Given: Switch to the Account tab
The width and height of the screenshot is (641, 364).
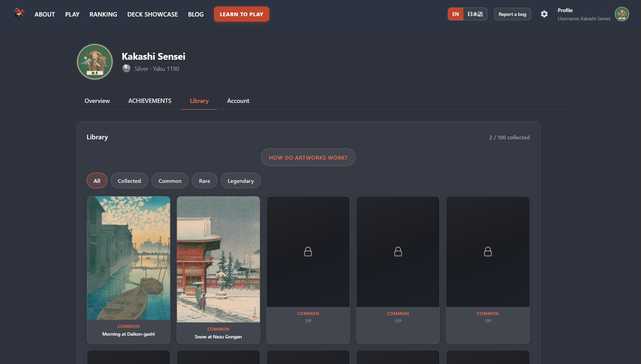Looking at the screenshot, I should pyautogui.click(x=238, y=101).
